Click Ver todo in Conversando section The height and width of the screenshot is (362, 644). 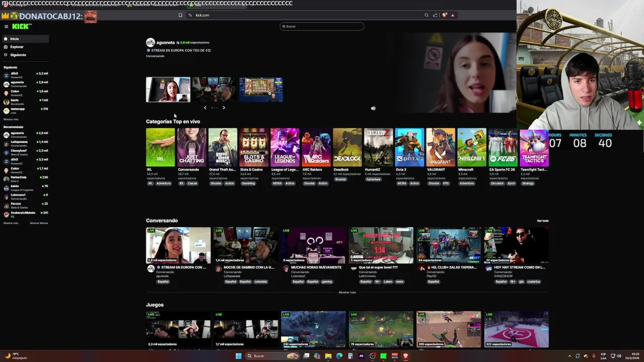[x=542, y=221]
